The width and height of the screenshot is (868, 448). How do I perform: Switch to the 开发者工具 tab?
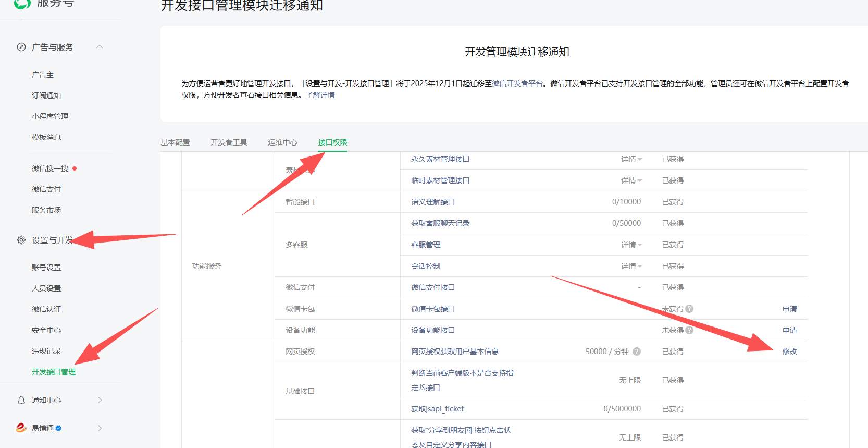point(229,142)
